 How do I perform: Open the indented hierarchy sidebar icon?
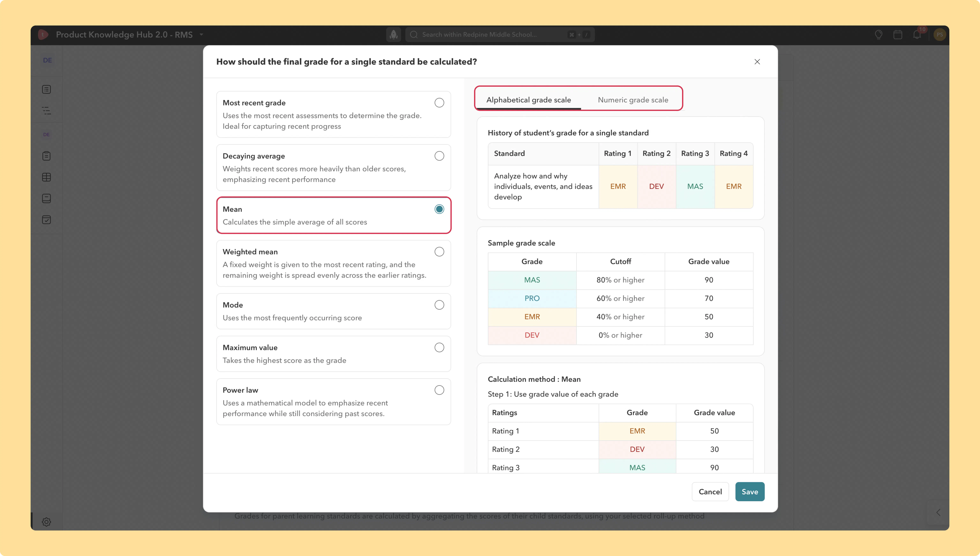coord(47,111)
